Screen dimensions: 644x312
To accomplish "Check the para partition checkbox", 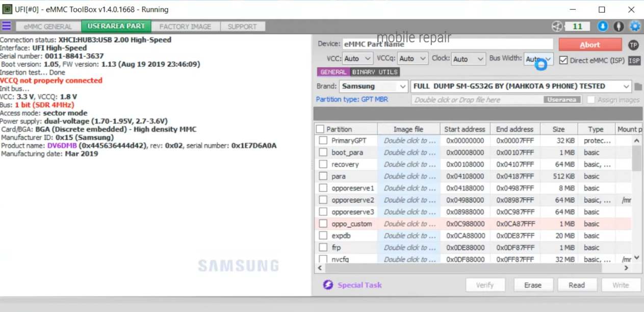I will [x=323, y=176].
